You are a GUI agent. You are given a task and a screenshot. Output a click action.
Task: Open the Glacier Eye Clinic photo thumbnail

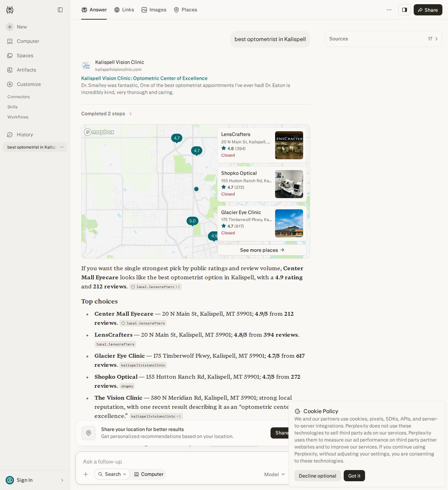pyautogui.click(x=289, y=223)
